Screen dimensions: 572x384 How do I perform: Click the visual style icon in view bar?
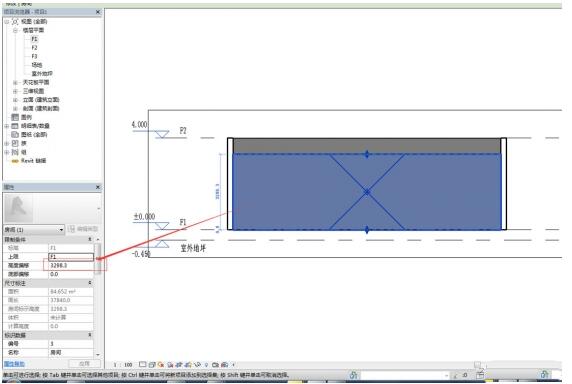(152, 364)
